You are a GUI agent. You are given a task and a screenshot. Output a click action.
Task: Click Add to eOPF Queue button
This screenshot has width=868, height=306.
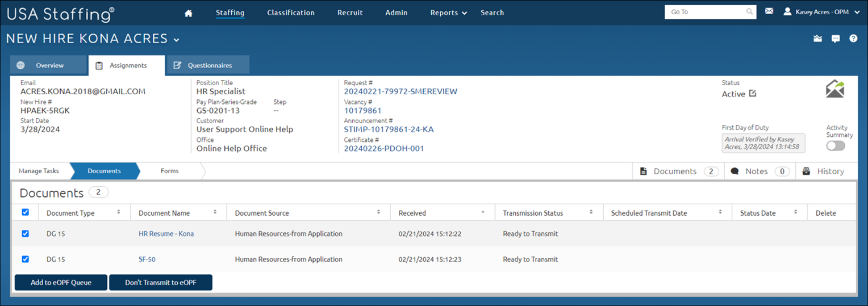pos(61,283)
